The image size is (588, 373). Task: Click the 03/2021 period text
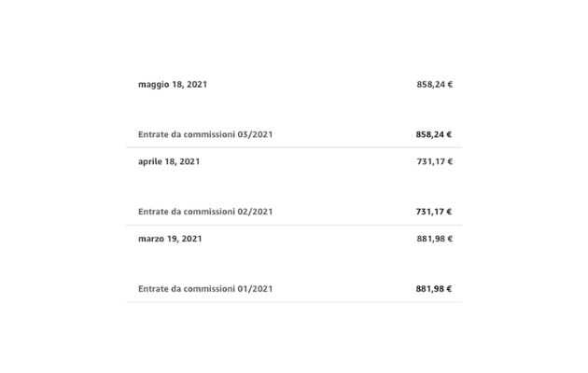(x=255, y=134)
